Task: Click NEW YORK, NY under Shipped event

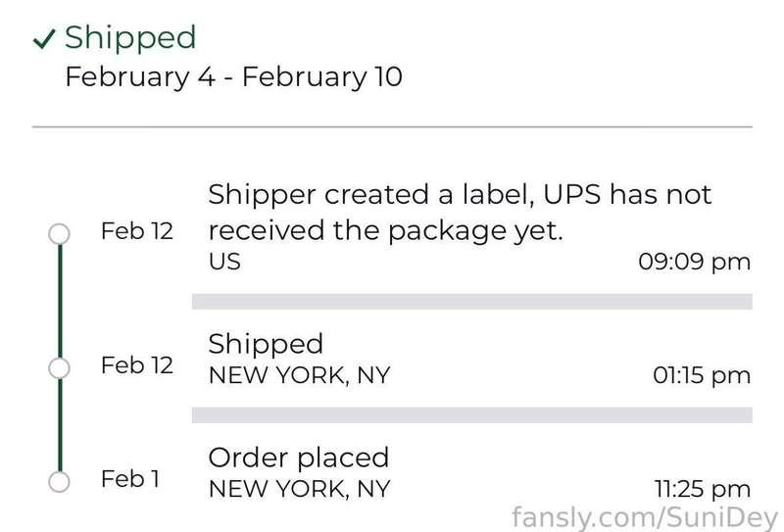Action: [x=299, y=375]
